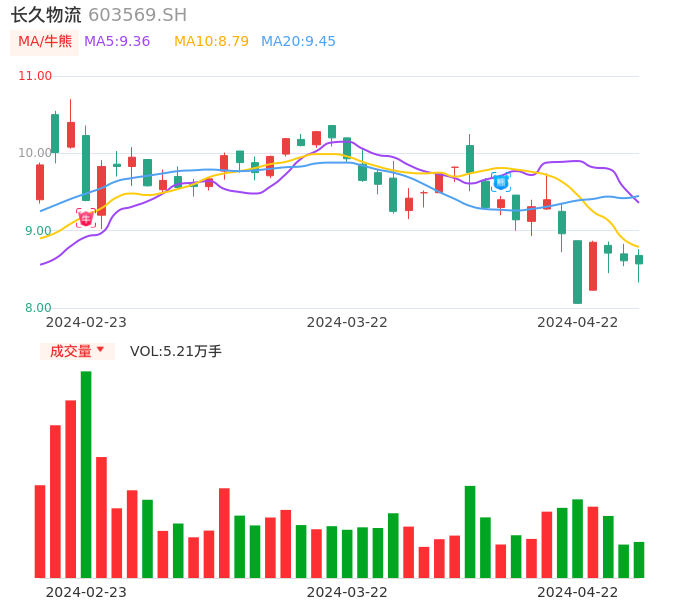Select the 2024-04-22 date under the volume chart

pyautogui.click(x=578, y=592)
